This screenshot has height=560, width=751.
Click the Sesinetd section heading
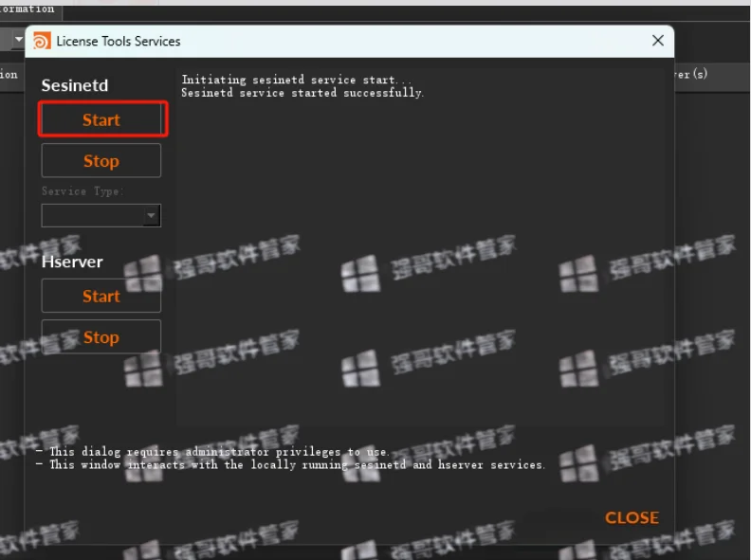(75, 85)
